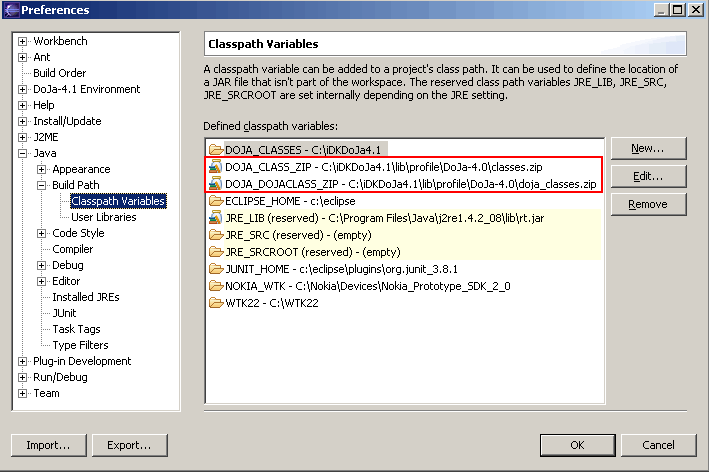Expand the Help tree node
This screenshot has height=472, width=709.
22,105
